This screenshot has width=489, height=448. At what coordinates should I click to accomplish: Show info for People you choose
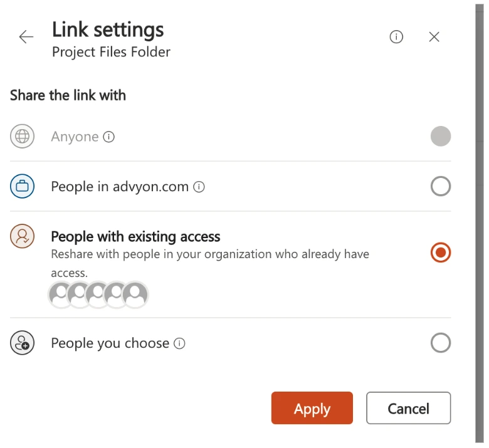tap(179, 343)
